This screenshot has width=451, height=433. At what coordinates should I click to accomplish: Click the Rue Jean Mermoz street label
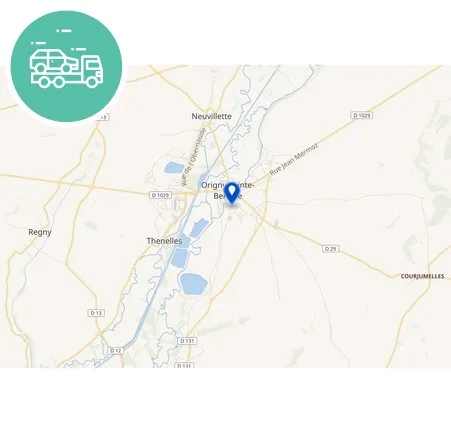pos(294,159)
